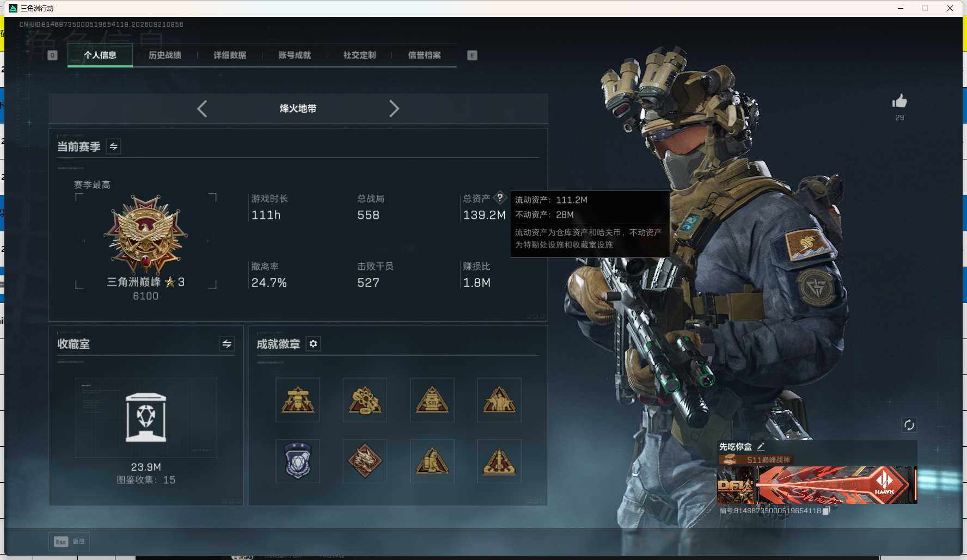This screenshot has width=967, height=560.
Task: Click the 撤离率 24.7% value
Action: point(269,282)
